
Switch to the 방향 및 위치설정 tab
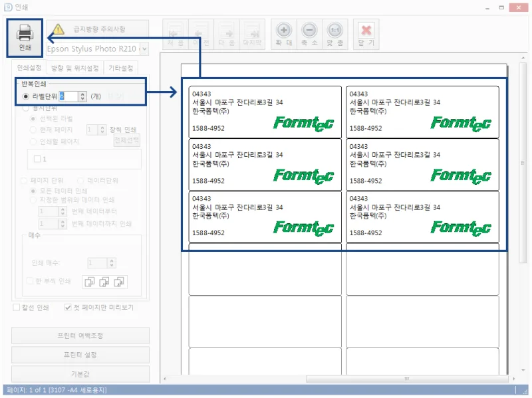click(76, 66)
